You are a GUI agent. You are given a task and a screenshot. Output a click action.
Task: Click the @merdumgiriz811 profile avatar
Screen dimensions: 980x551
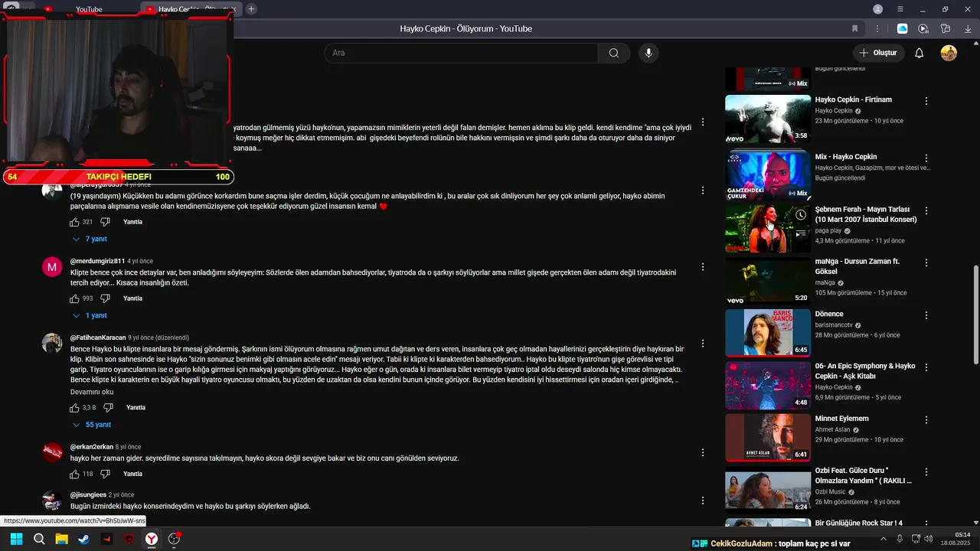tap(52, 267)
